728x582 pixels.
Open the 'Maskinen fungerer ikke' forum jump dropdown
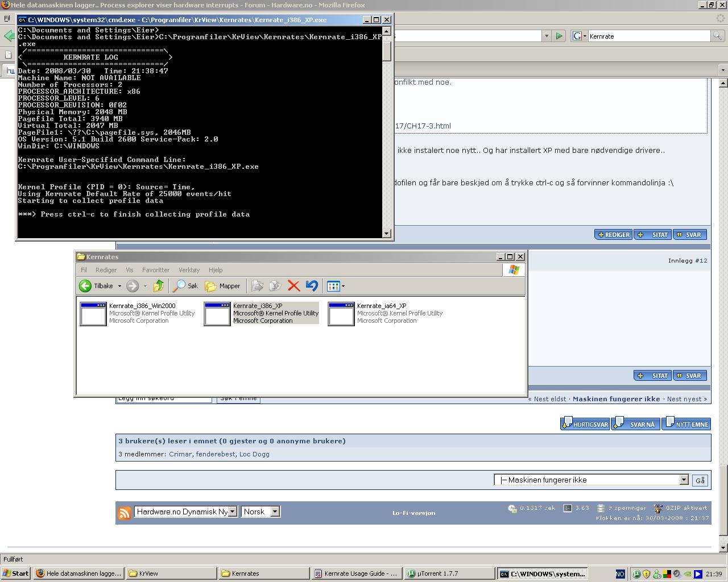(x=684, y=480)
